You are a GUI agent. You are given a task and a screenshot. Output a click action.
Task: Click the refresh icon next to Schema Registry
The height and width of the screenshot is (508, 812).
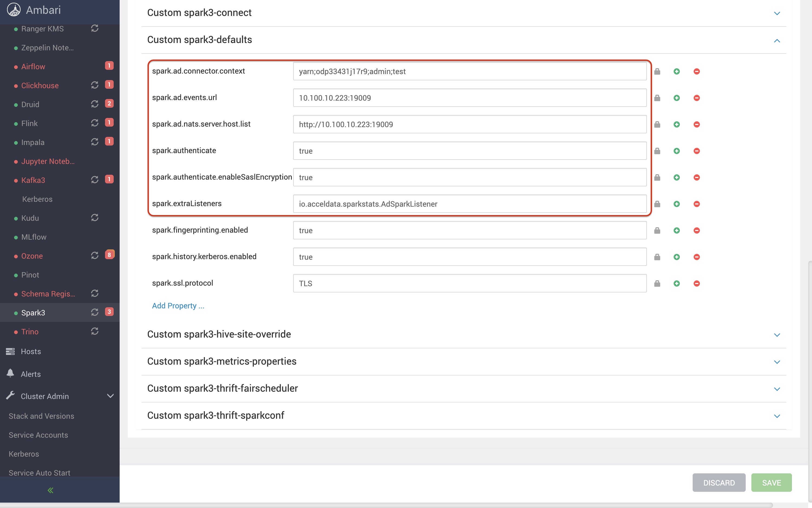[95, 293]
